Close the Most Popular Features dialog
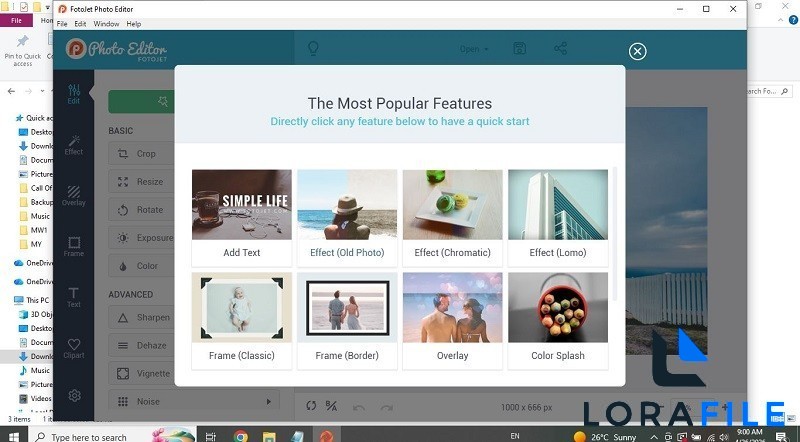Viewport: 800px width, 442px height. coord(637,51)
